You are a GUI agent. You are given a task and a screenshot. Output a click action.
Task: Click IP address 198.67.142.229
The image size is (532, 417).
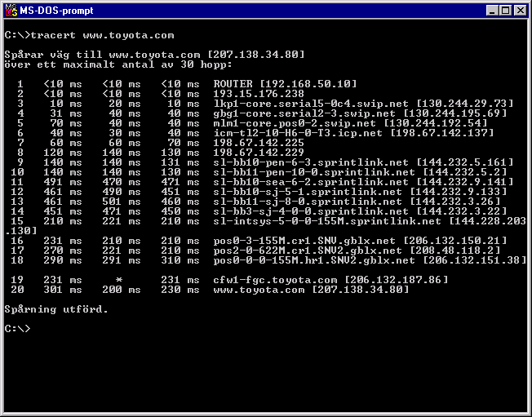tap(259, 153)
